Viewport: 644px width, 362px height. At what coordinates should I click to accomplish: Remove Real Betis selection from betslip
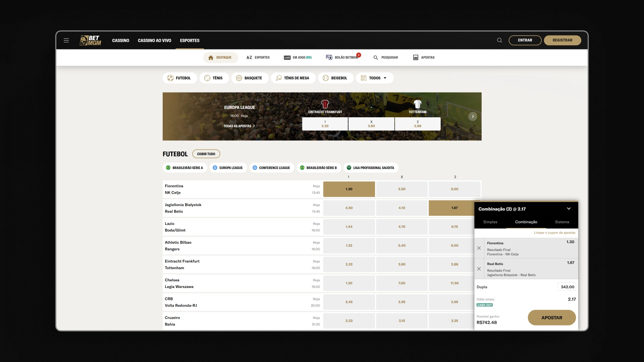pos(479,269)
